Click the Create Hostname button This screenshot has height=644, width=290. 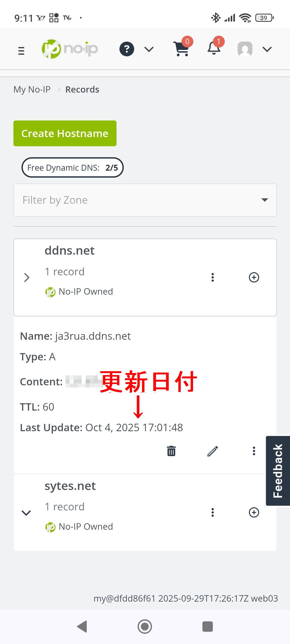click(x=65, y=133)
